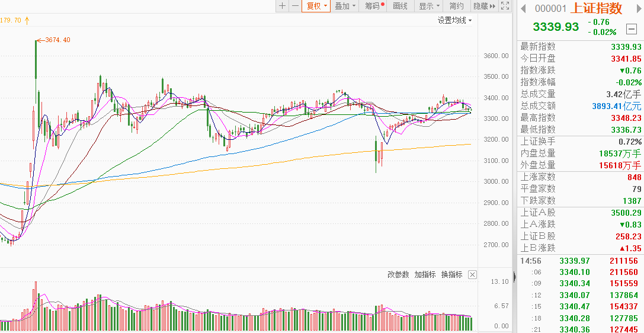Click 改参数 to modify indicator parameters
This screenshot has width=644, height=333.
pos(398,274)
